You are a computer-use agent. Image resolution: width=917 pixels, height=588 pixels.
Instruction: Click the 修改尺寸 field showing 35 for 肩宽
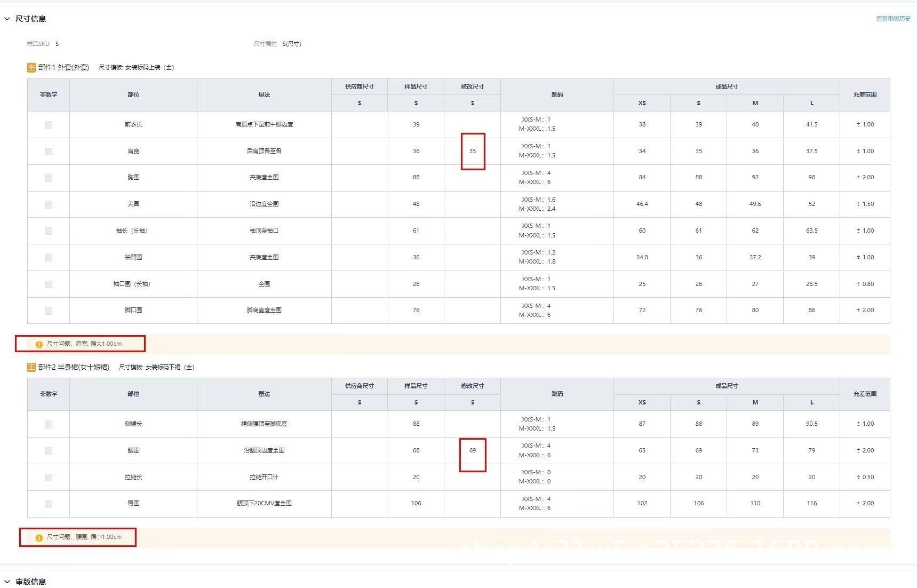(473, 152)
